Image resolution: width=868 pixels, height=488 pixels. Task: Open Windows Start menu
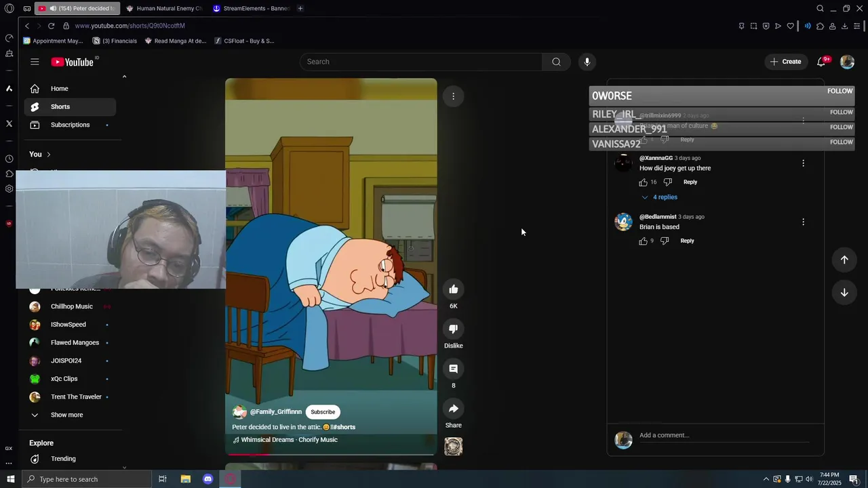pyautogui.click(x=10, y=479)
